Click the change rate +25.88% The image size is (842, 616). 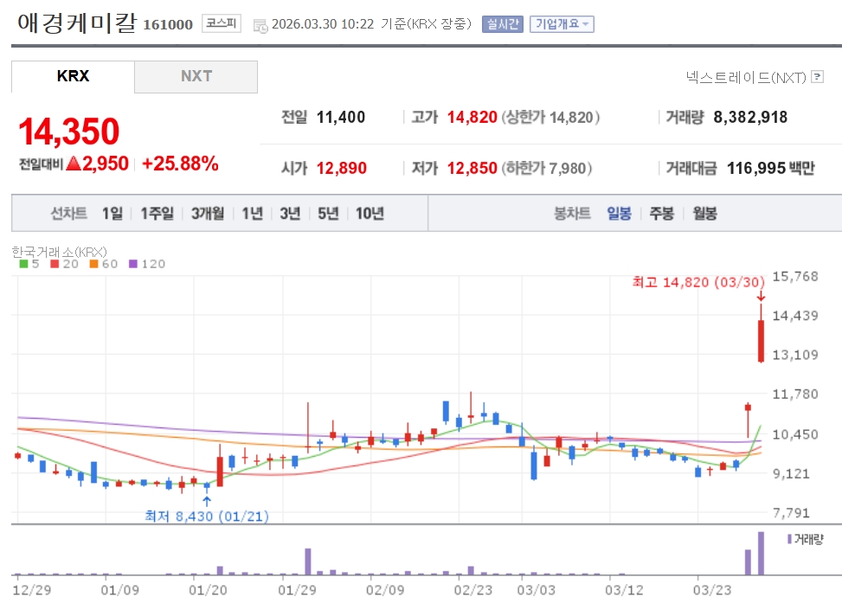click(x=180, y=164)
